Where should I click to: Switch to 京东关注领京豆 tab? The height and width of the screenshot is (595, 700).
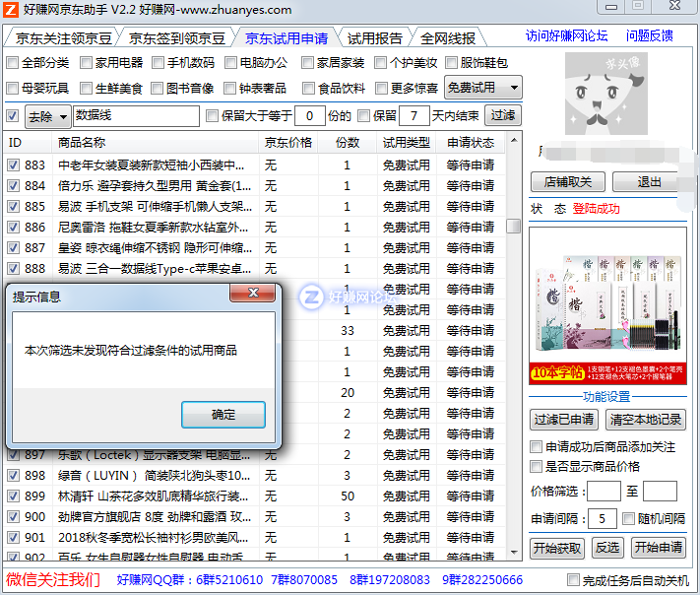[62, 38]
